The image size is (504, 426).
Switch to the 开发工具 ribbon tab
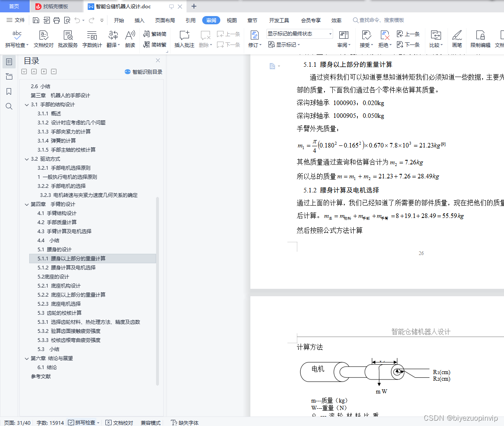pos(279,20)
